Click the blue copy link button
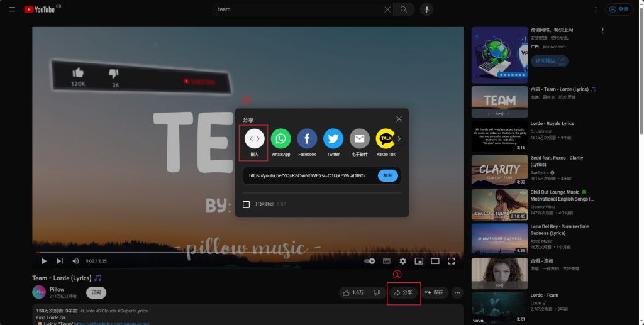Screen dimensions: 644x325 pyautogui.click(x=388, y=175)
